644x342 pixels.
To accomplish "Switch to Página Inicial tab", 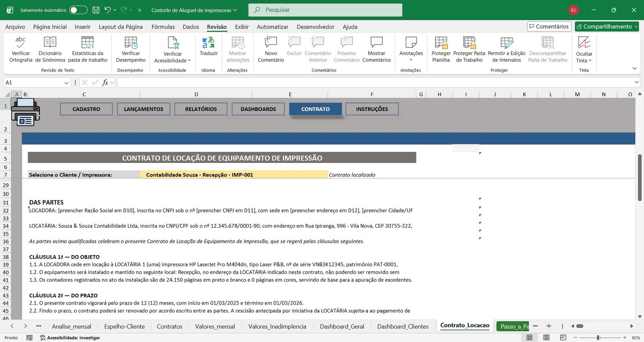I will point(50,27).
